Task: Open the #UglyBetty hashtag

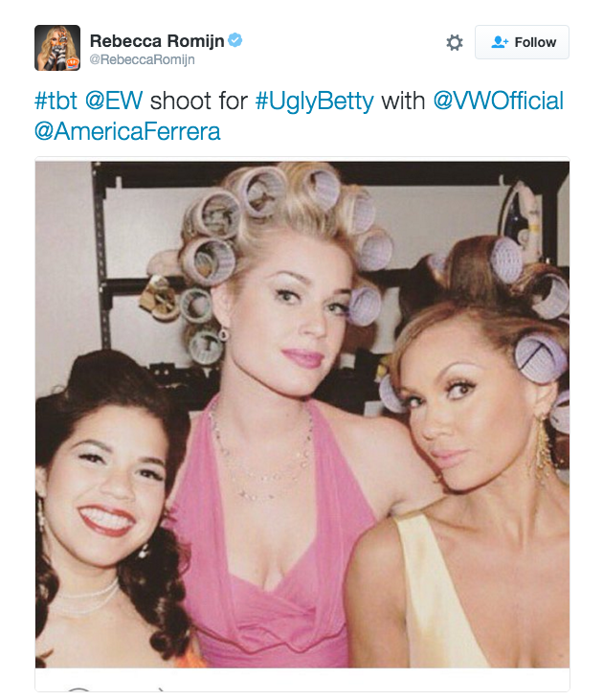Action: tap(314, 102)
